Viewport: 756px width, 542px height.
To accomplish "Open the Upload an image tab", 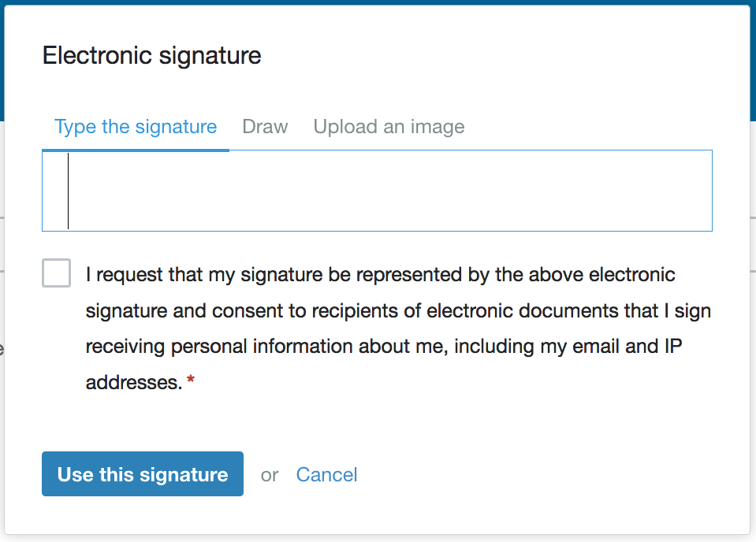I will coord(389,126).
